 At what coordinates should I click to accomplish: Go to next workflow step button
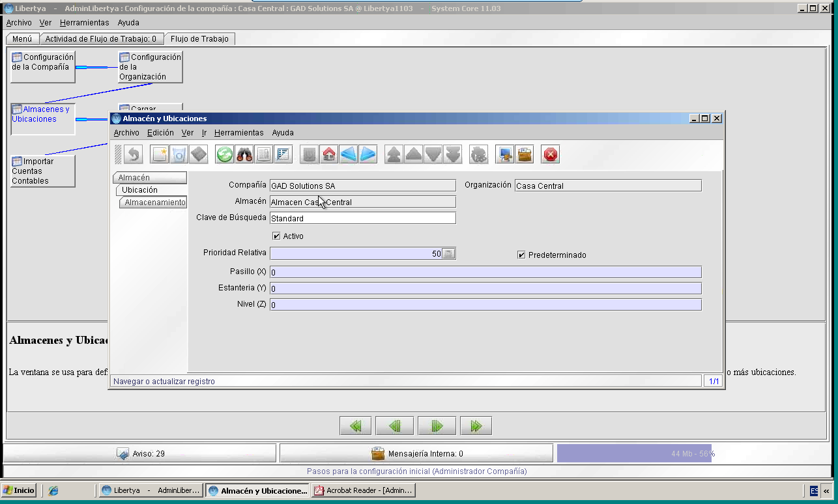coord(437,426)
